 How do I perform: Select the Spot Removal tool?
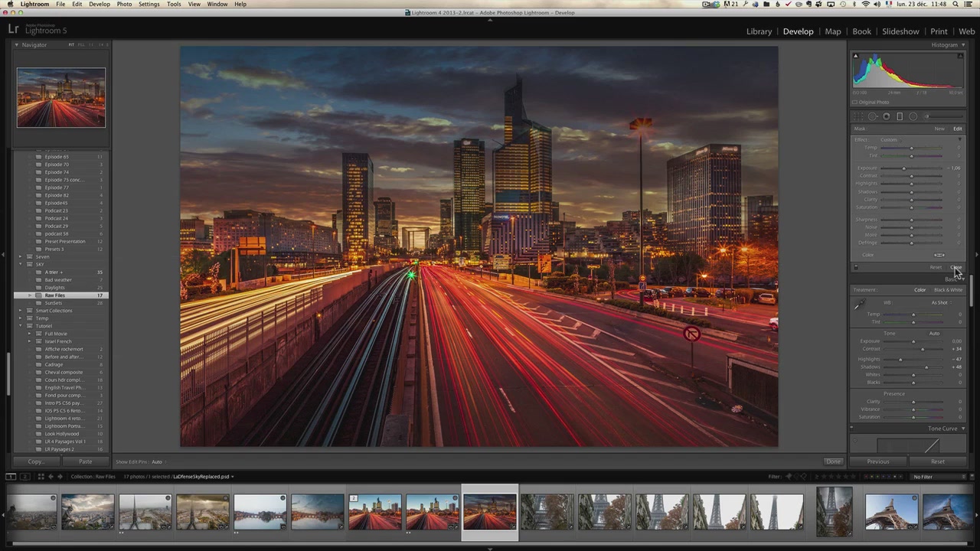click(x=873, y=116)
